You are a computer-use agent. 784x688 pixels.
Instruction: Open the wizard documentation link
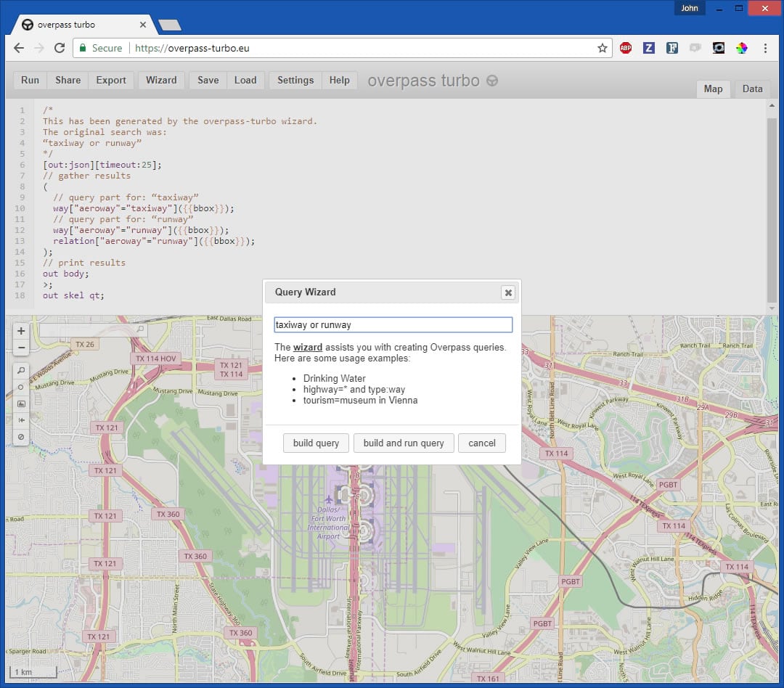coord(308,347)
